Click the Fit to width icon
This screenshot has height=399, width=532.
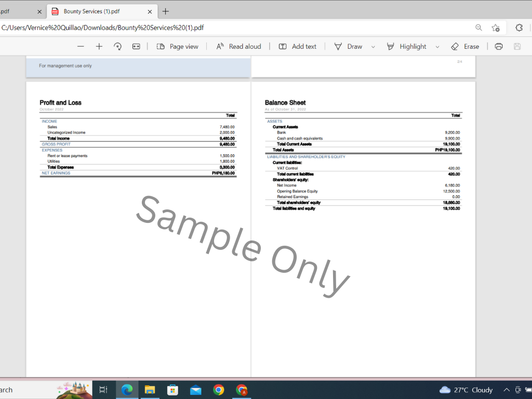tap(136, 46)
